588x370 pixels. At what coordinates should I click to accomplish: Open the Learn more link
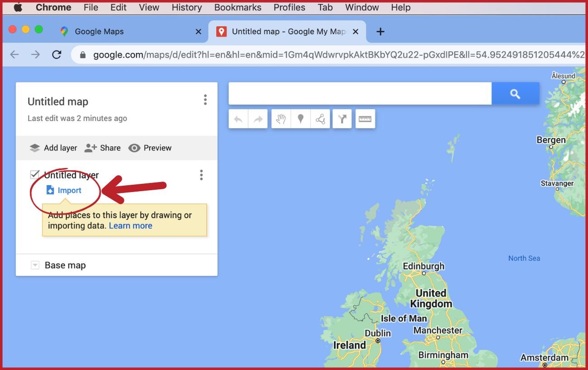click(131, 226)
